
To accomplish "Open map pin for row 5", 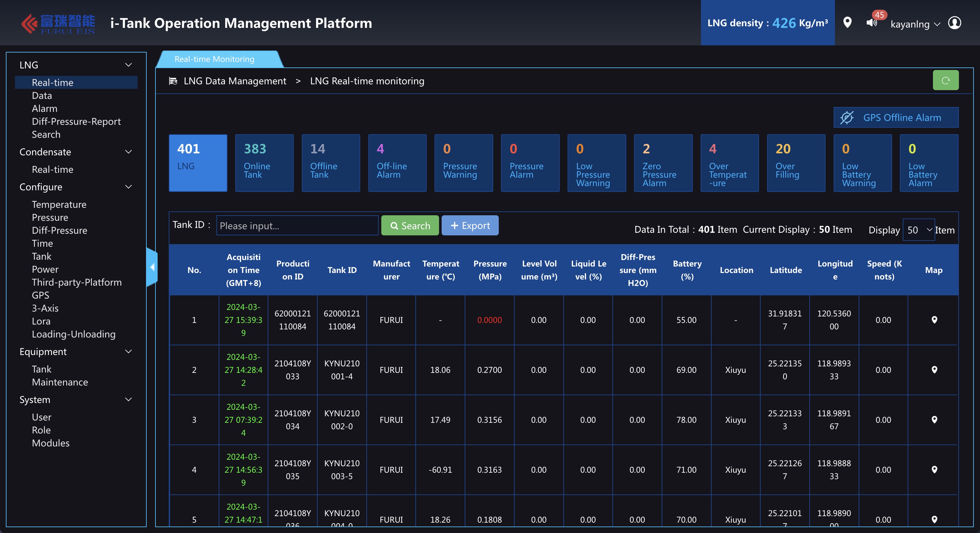I will 934,519.
